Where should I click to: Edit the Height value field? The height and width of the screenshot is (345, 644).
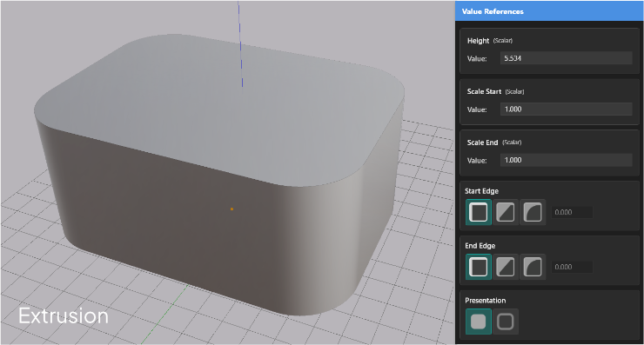pyautogui.click(x=566, y=58)
